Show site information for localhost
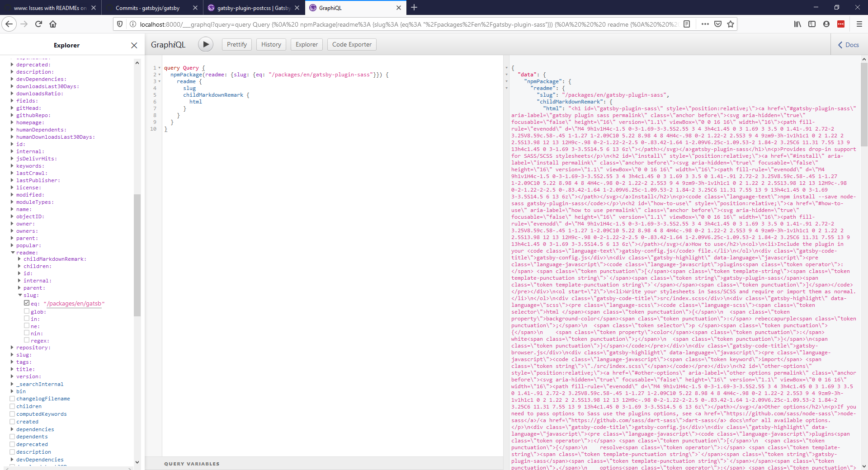 pos(132,24)
